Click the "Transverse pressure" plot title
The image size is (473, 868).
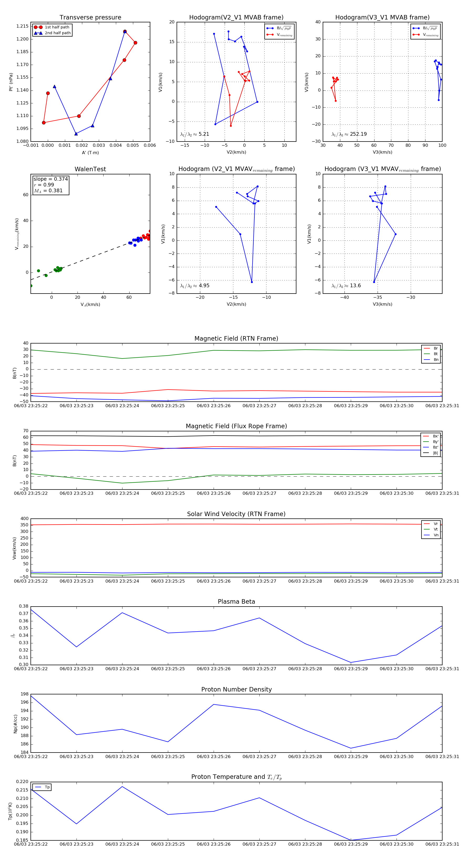click(90, 18)
